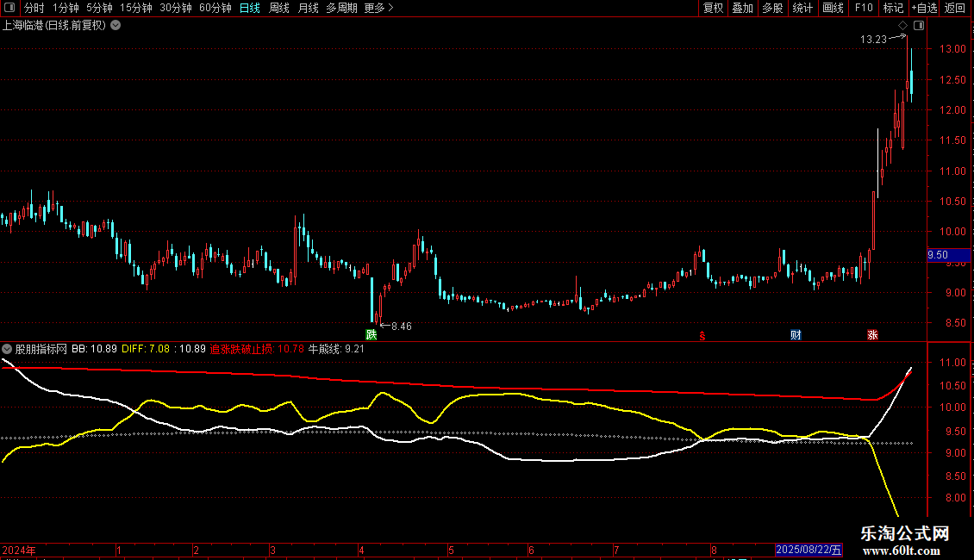Click the 2025/08/22 date label on timeline

pos(809,550)
